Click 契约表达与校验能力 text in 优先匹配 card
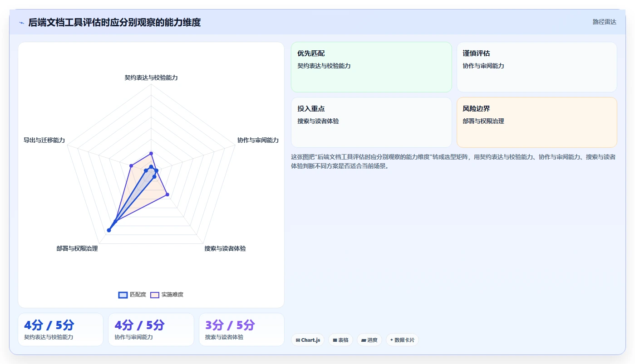The height and width of the screenshot is (364, 635). [x=324, y=66]
